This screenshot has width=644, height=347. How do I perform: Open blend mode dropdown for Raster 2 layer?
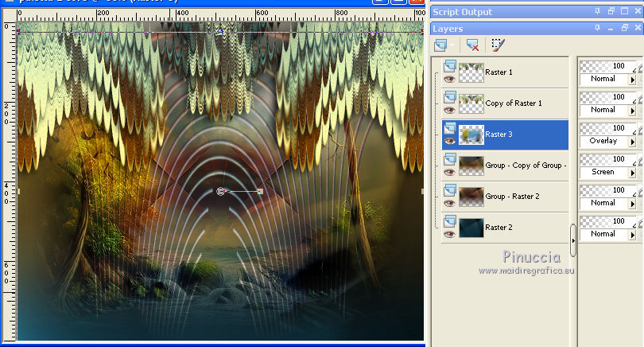[x=633, y=234]
